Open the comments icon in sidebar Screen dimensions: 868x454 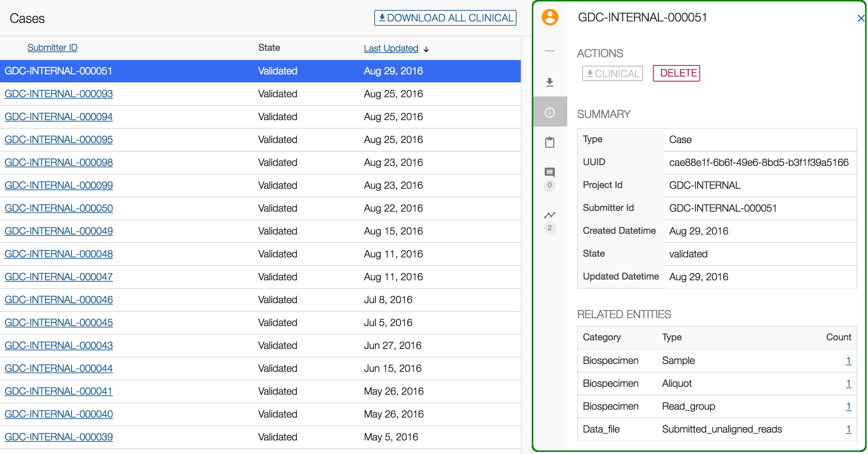coord(550,172)
